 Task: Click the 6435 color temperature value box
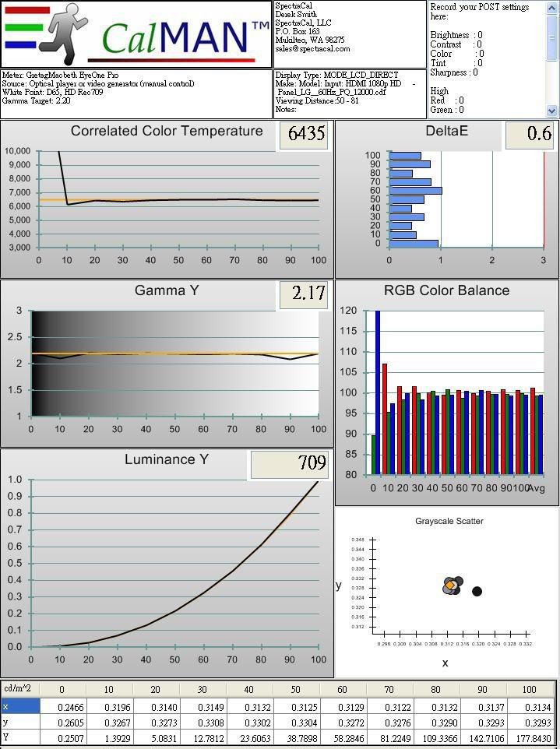tap(306, 133)
